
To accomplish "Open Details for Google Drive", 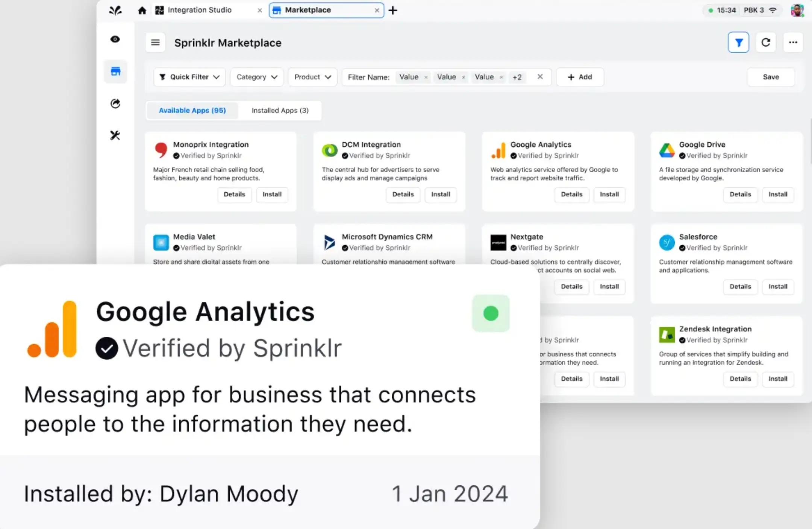I will [x=740, y=195].
